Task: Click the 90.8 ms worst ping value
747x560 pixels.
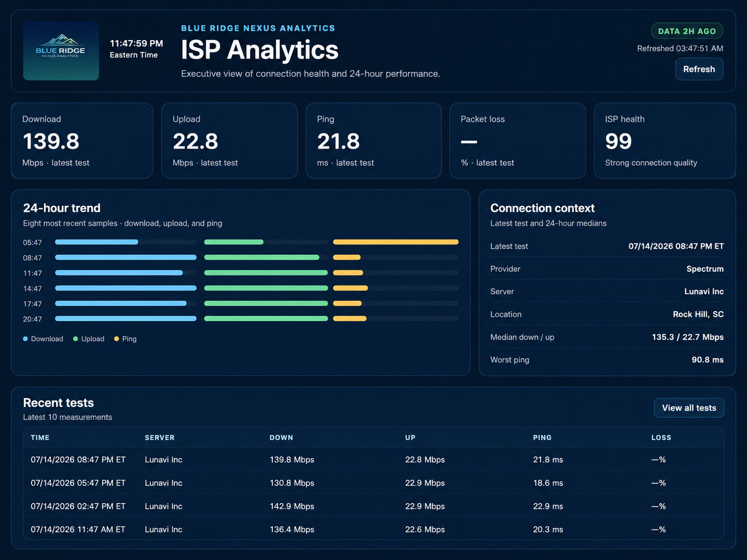Action: click(x=708, y=360)
